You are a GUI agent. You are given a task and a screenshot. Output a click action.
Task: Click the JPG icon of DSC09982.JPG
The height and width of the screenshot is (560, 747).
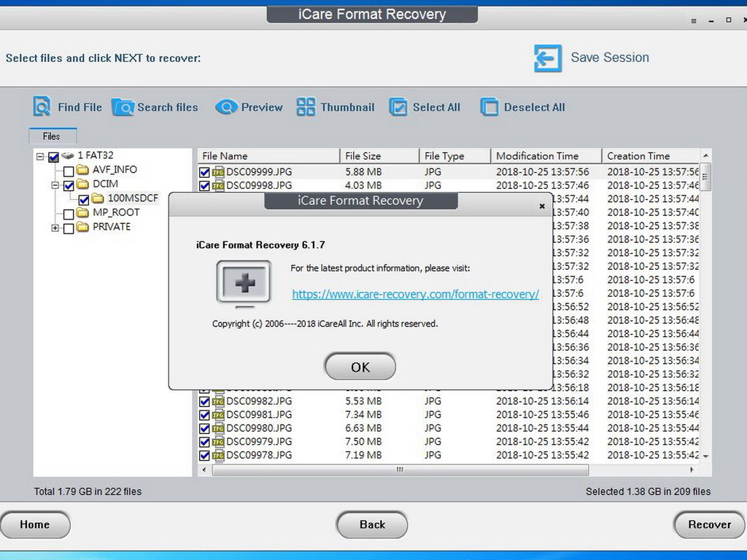pos(218,401)
